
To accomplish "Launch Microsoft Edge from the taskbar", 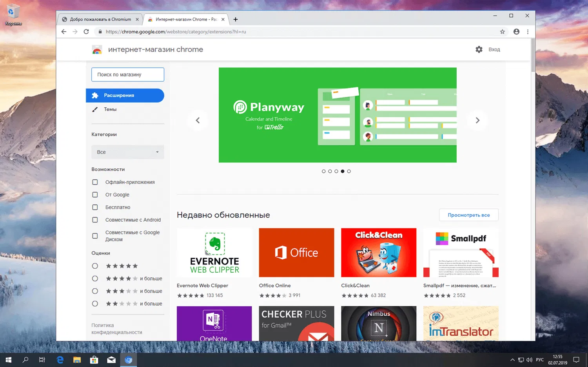I will (x=60, y=360).
